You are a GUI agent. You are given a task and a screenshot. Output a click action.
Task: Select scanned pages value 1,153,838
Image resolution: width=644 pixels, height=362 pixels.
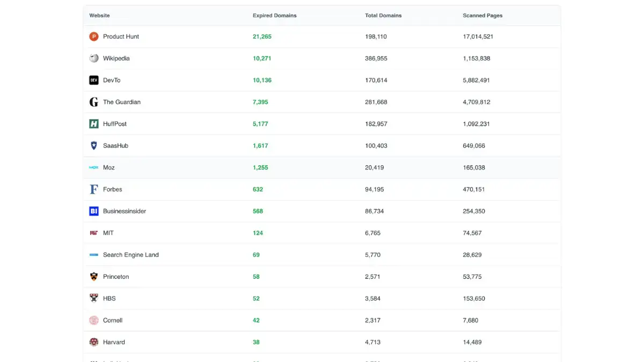pos(477,58)
